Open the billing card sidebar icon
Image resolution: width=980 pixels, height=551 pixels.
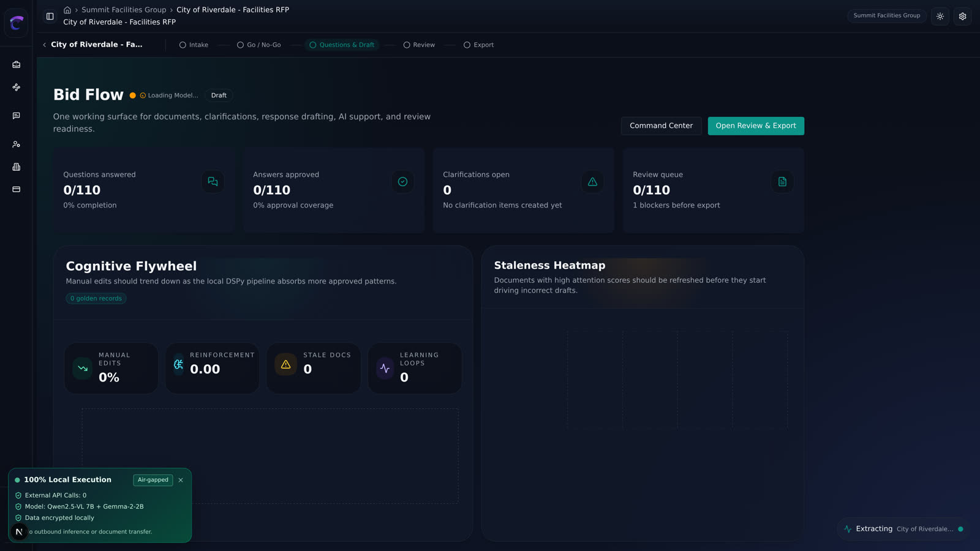(x=17, y=189)
